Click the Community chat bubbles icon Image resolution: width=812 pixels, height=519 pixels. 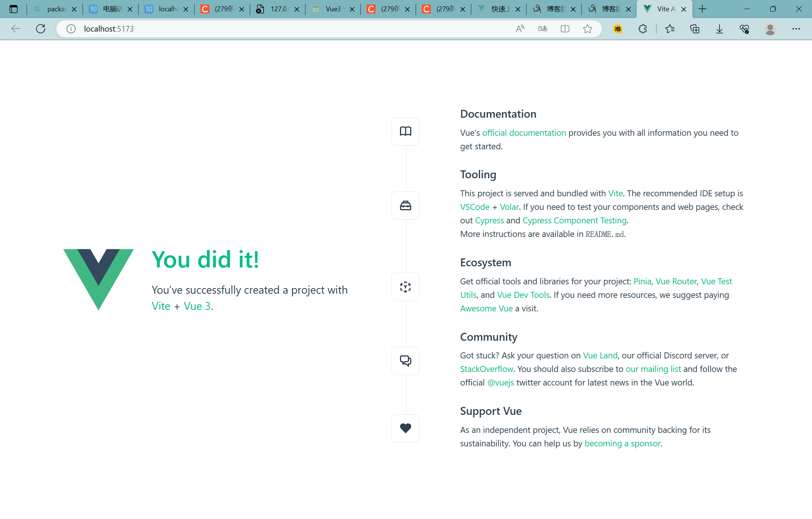pyautogui.click(x=405, y=361)
